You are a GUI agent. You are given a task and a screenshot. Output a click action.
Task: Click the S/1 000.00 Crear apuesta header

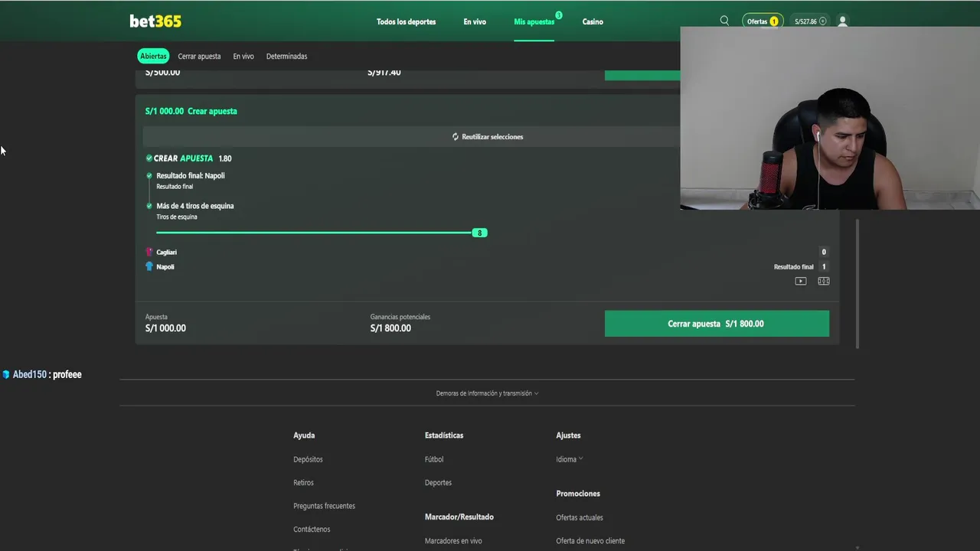pos(191,111)
